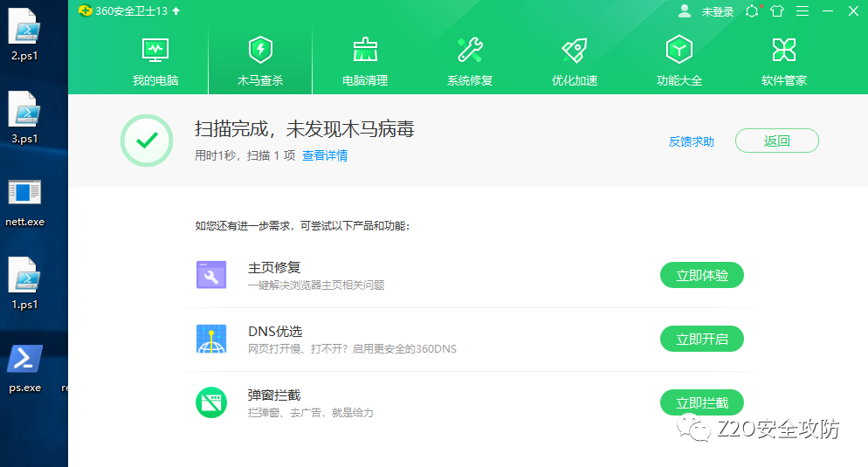Click the 弹窗拦截 title text
This screenshot has width=868, height=467.
coord(274,395)
